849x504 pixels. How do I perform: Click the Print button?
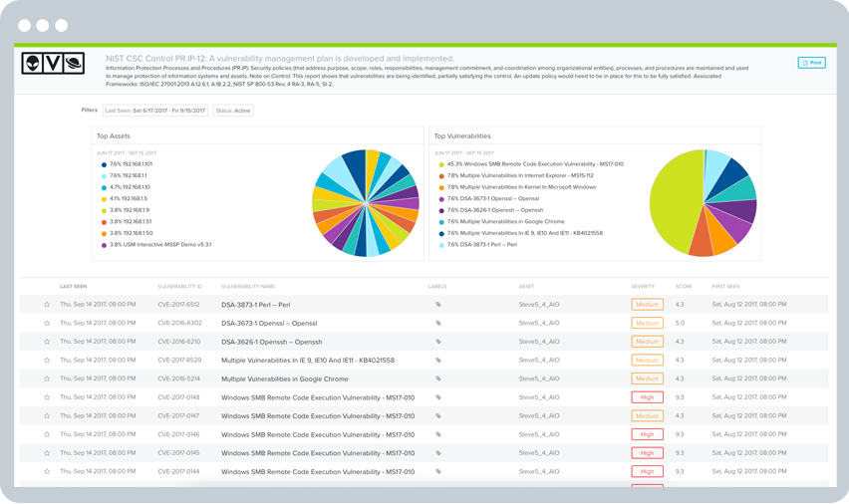coord(811,63)
